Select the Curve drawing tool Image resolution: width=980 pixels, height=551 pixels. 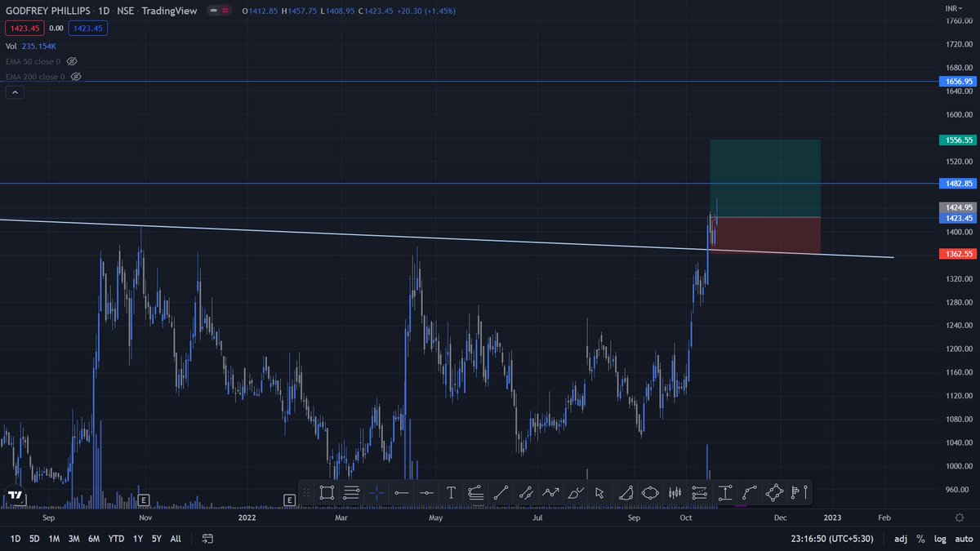[750, 492]
